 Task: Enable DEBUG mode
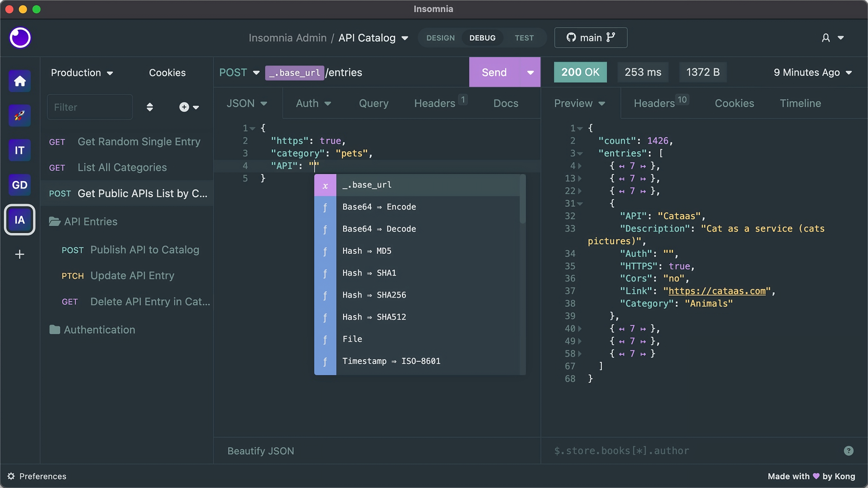(482, 38)
